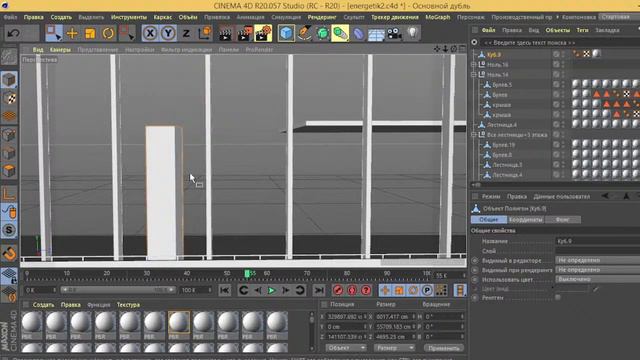Screen dimensions: 640x360
Task: Select the Live Selection tool
Action: [x=53, y=33]
